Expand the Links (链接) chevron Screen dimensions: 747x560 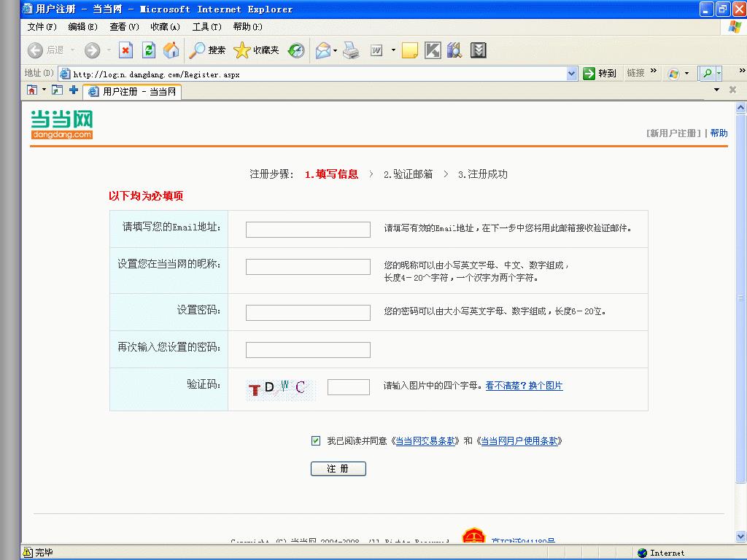point(653,71)
